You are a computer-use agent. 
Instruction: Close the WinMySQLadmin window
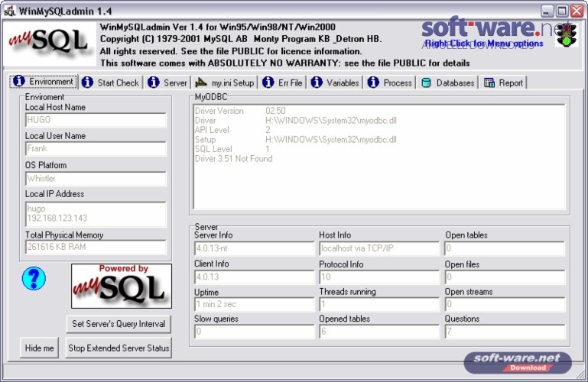[x=577, y=11]
